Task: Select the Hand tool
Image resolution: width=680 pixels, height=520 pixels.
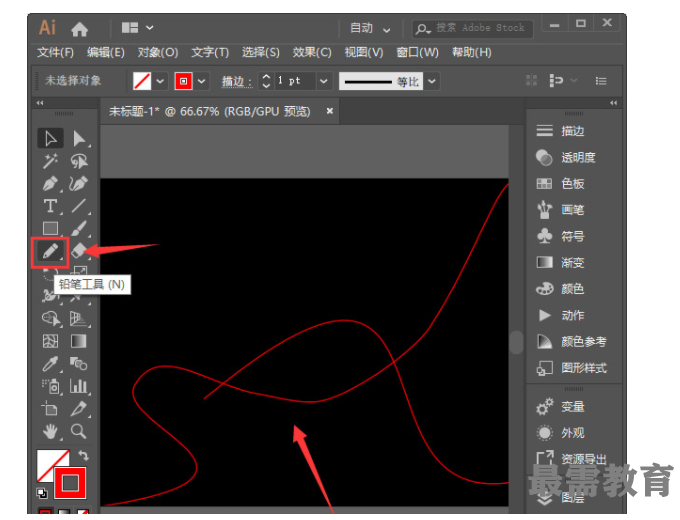Action: click(50, 432)
